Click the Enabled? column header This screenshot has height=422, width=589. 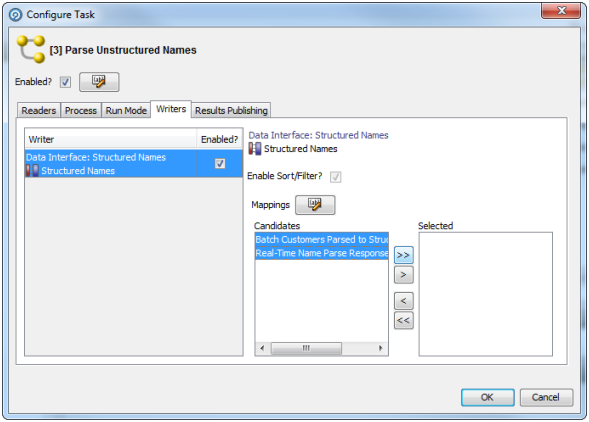[219, 139]
